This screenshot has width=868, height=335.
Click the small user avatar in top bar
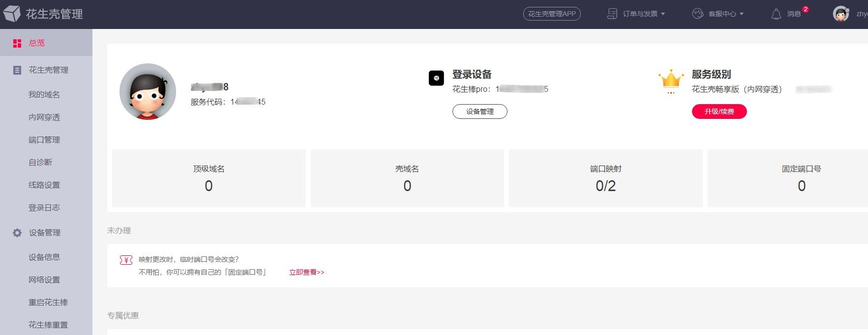(841, 14)
